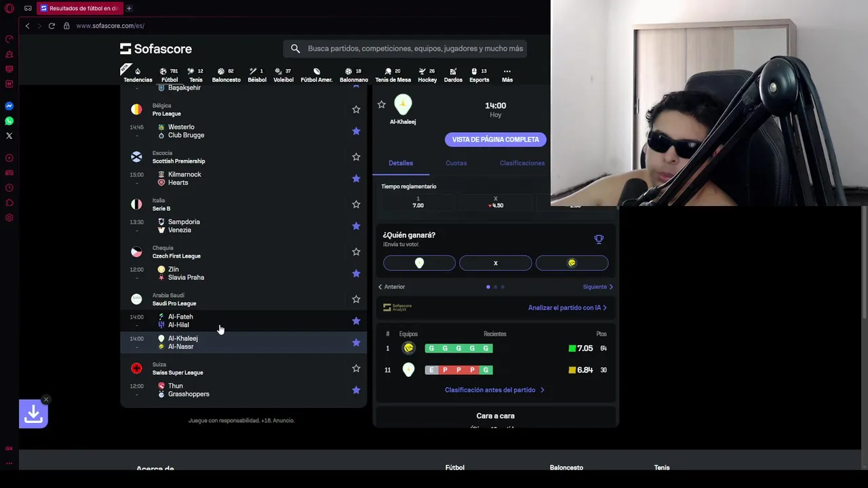The image size is (868, 488).
Task: Toggle favorite star for Scottish Premiership
Action: [356, 157]
